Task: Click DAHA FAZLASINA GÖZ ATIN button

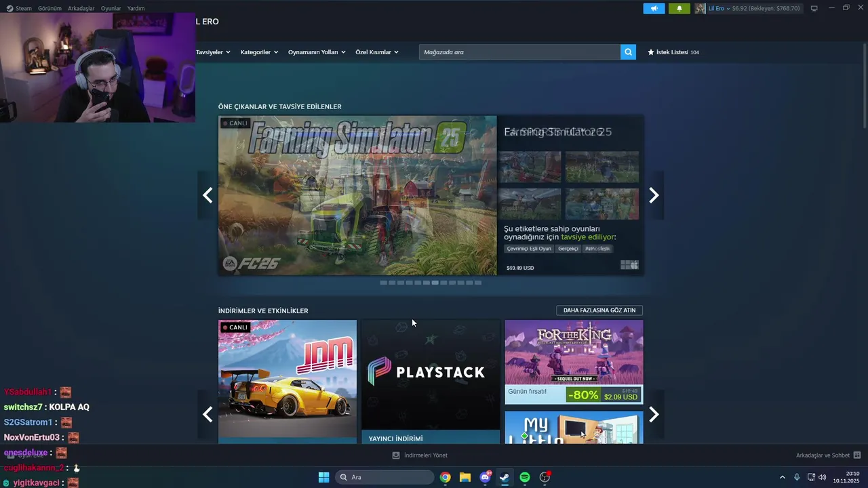Action: 599,310
